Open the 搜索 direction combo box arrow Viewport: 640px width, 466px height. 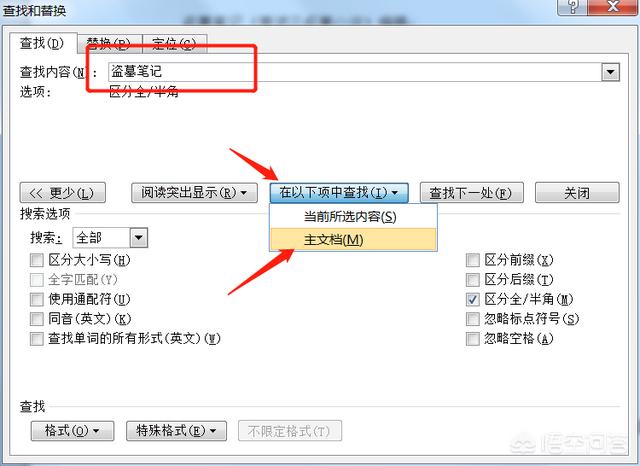(x=139, y=237)
